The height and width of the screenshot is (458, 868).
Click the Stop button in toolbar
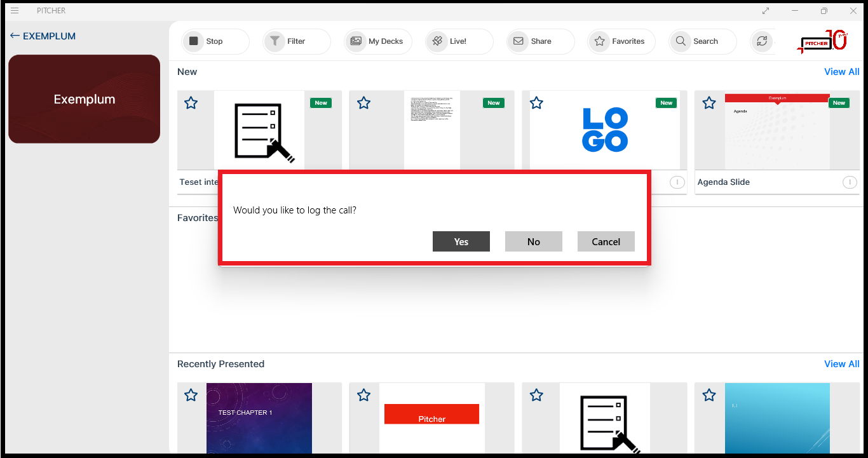(x=215, y=41)
